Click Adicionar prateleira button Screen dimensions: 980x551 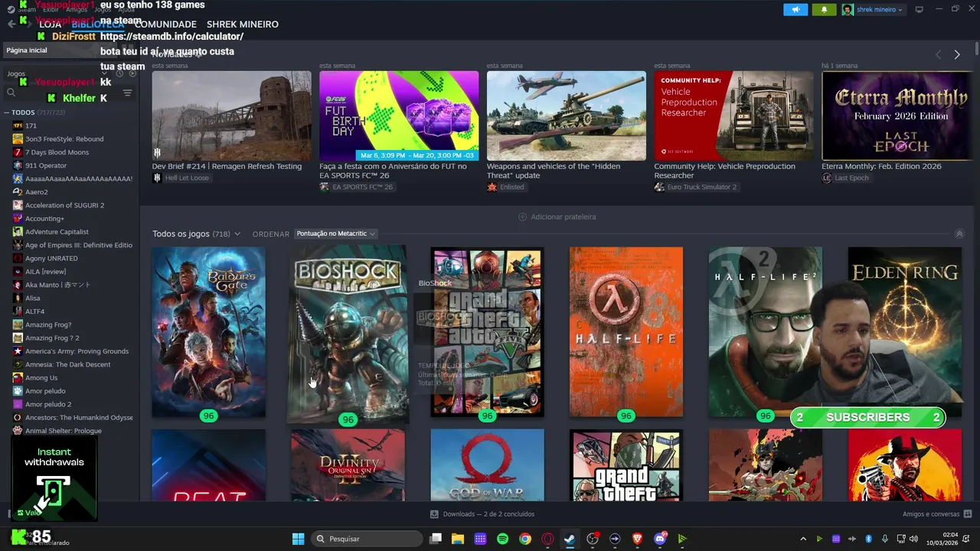point(557,217)
